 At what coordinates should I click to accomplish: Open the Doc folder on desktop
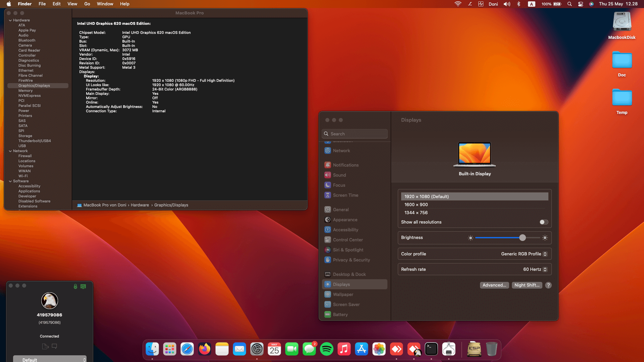click(x=622, y=60)
